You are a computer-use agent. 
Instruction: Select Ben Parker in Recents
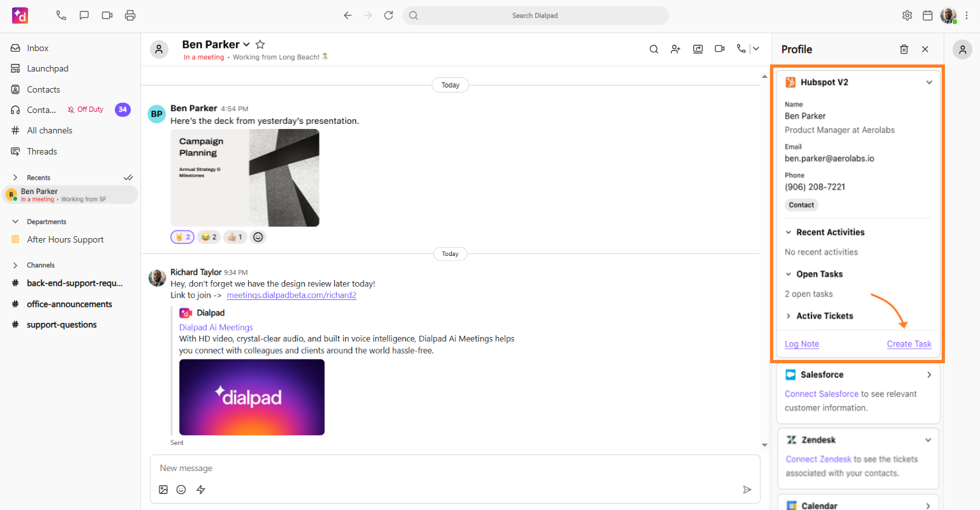coord(70,195)
